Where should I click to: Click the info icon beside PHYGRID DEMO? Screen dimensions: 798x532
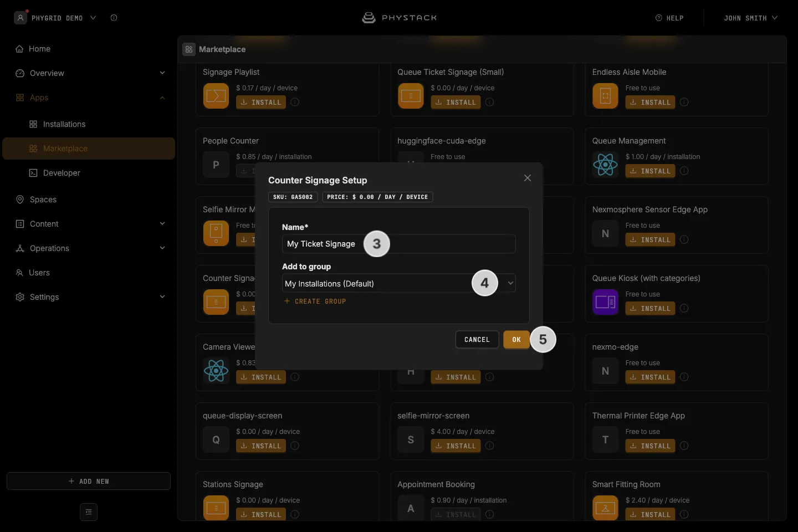pyautogui.click(x=114, y=18)
